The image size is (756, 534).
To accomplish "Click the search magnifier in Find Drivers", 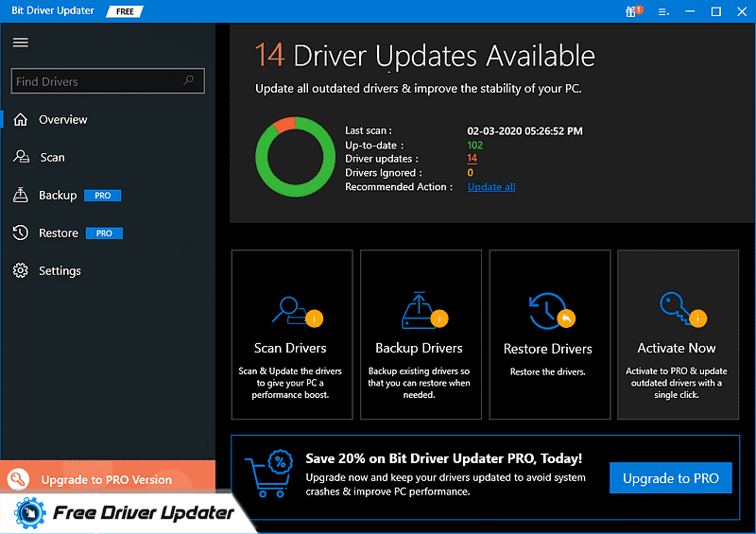I will tap(188, 80).
